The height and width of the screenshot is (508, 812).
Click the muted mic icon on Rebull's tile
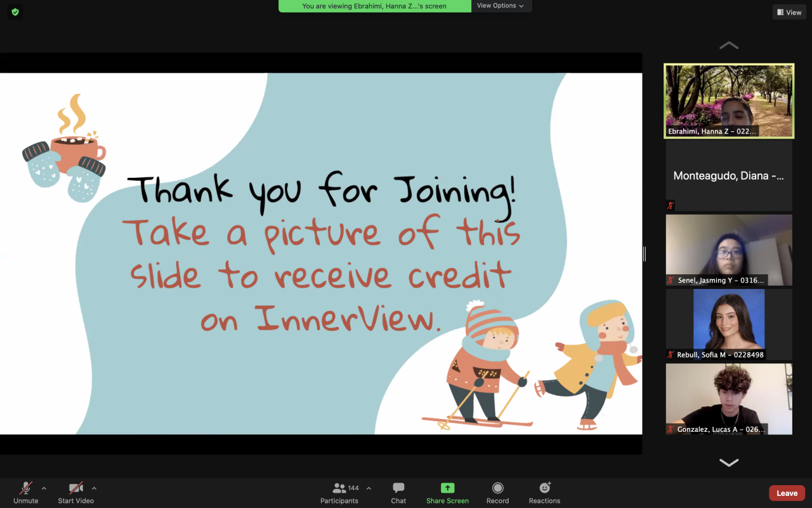(671, 354)
